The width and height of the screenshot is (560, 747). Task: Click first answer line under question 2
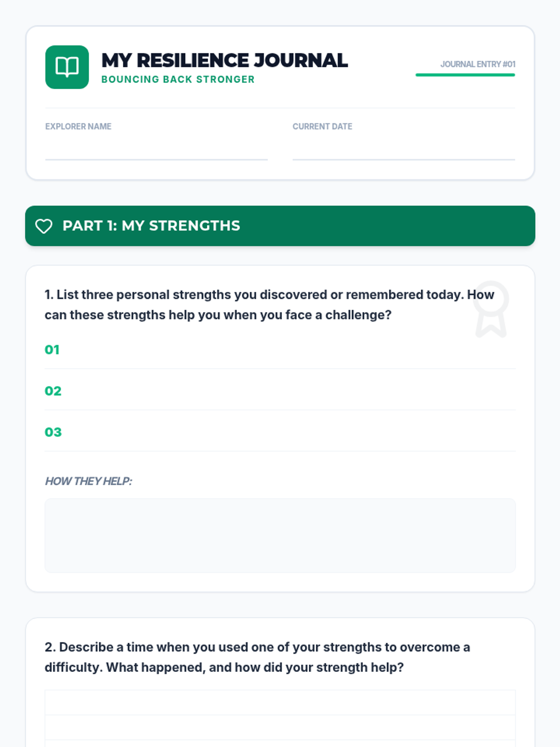tap(280, 703)
